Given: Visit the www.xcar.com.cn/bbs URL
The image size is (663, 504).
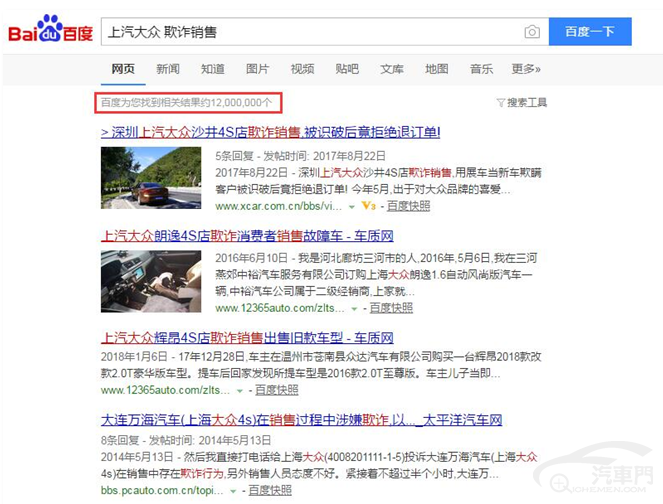Looking at the screenshot, I should point(278,206).
